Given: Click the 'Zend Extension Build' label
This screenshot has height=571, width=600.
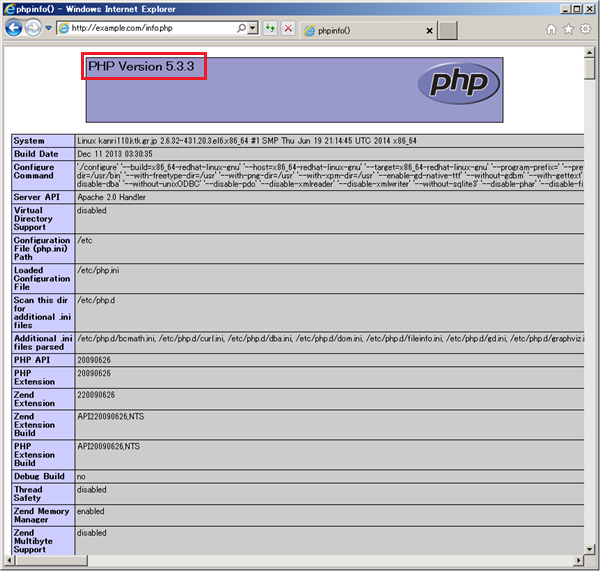Looking at the screenshot, I should coord(34,424).
